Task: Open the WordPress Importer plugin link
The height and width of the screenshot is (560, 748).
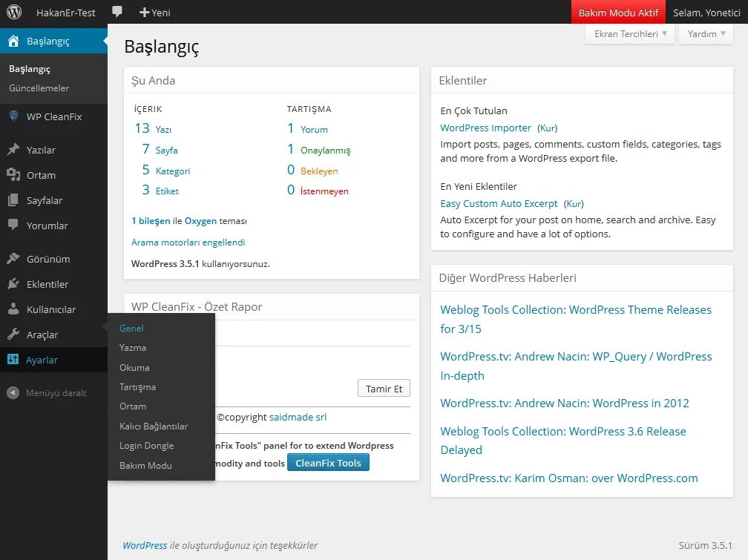Action: pyautogui.click(x=485, y=128)
